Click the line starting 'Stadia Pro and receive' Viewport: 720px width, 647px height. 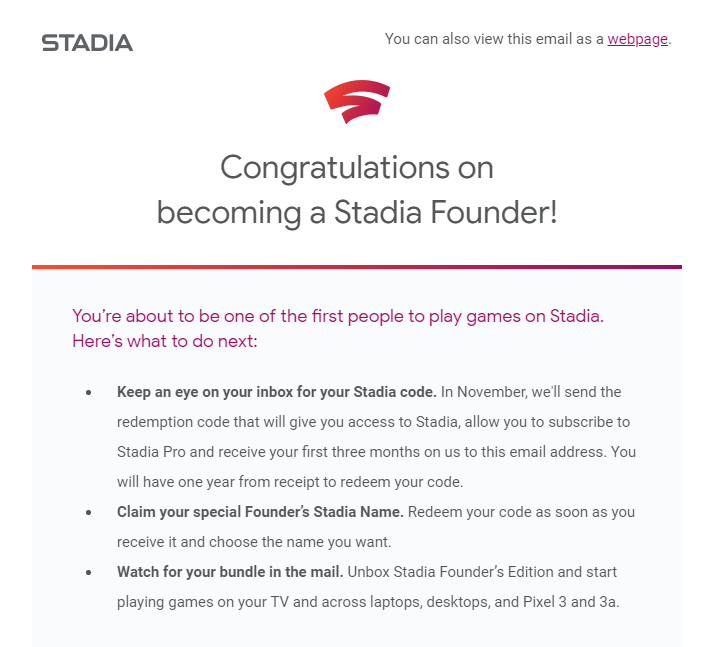coord(376,452)
